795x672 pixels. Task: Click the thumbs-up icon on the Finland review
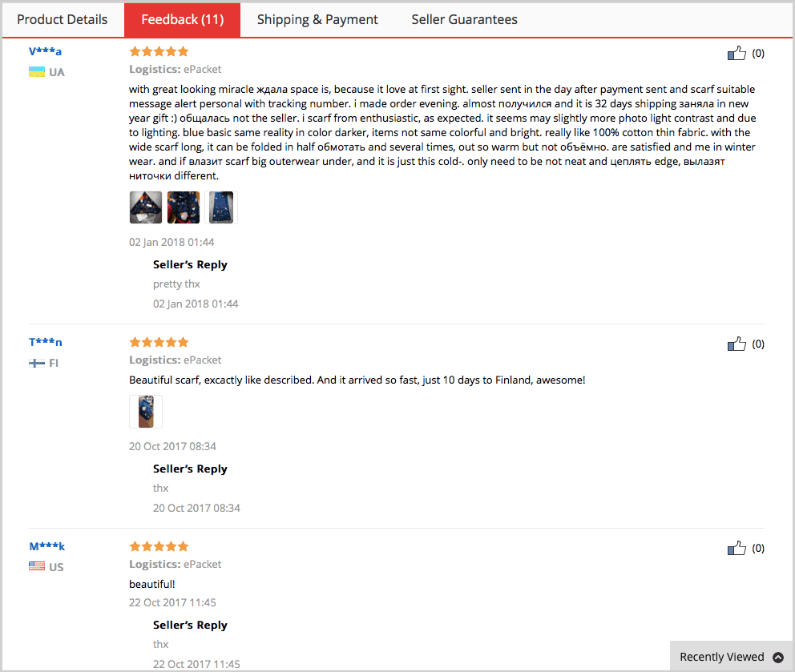tap(736, 344)
